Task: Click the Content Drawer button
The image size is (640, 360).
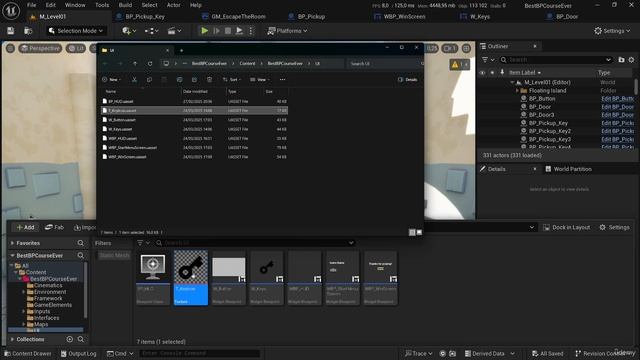Action: [28, 353]
